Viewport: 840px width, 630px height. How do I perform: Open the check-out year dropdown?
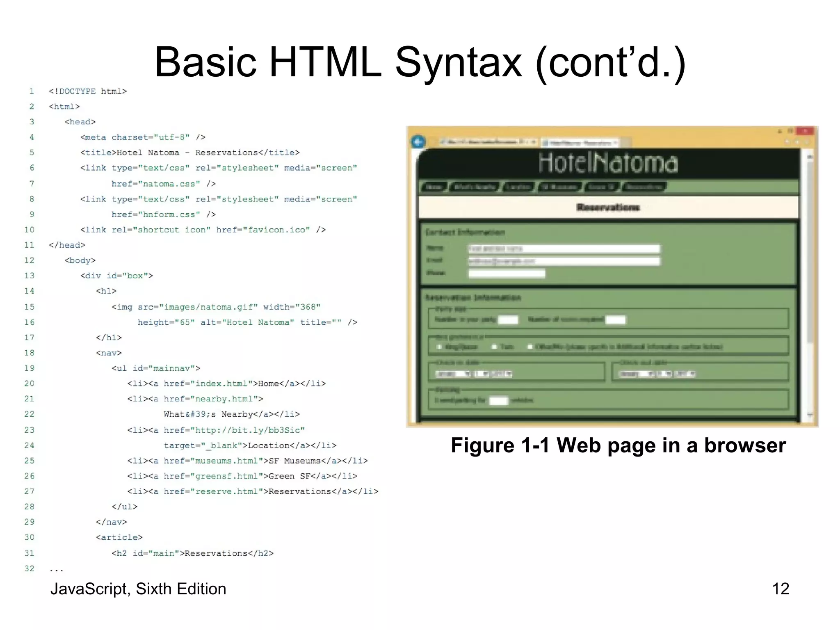tap(685, 374)
